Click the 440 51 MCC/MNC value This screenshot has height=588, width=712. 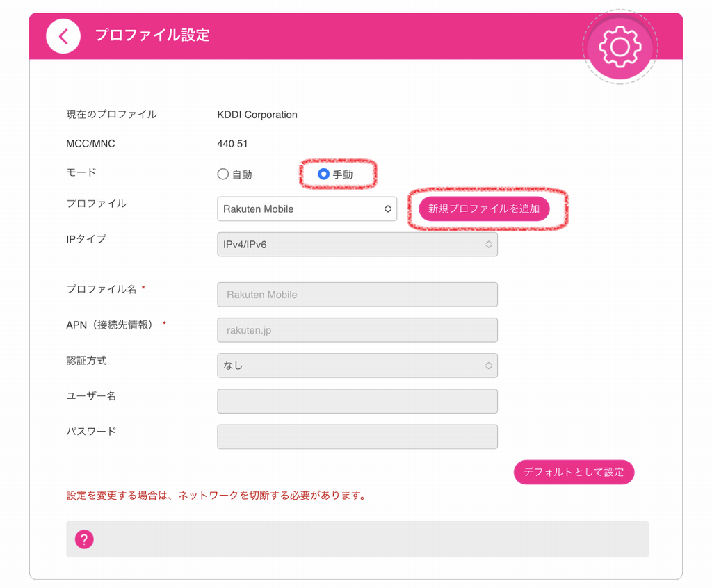232,144
